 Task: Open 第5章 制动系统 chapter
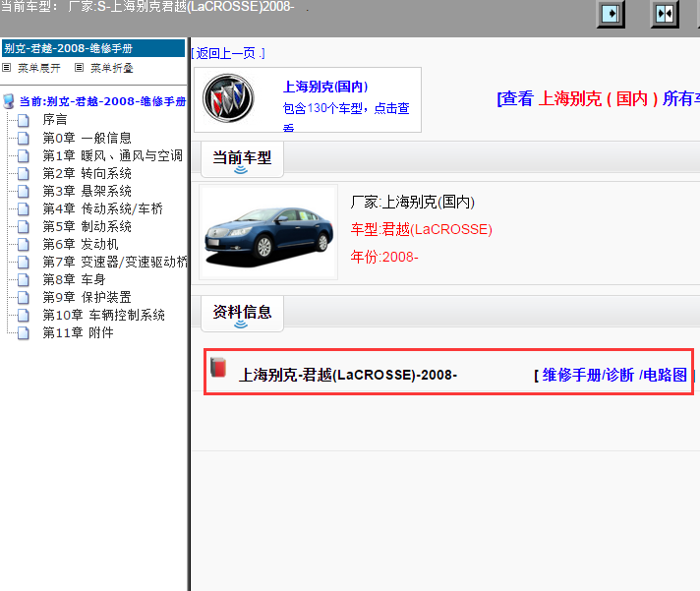point(87,227)
